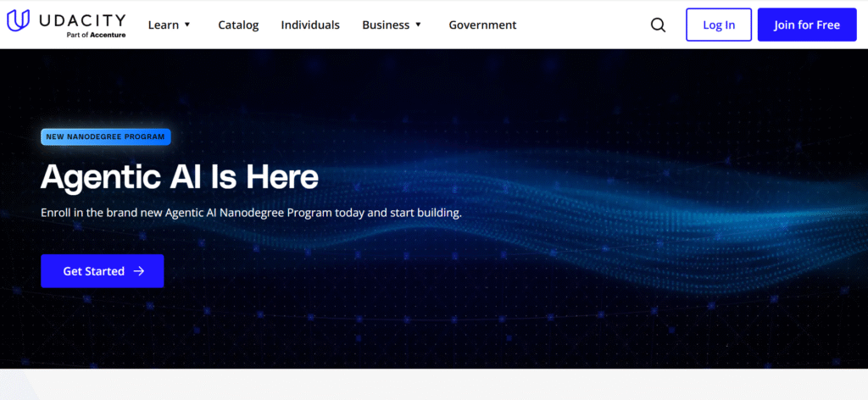Screen dimensions: 868x400
Task: Open the Catalog menu item
Action: point(238,25)
